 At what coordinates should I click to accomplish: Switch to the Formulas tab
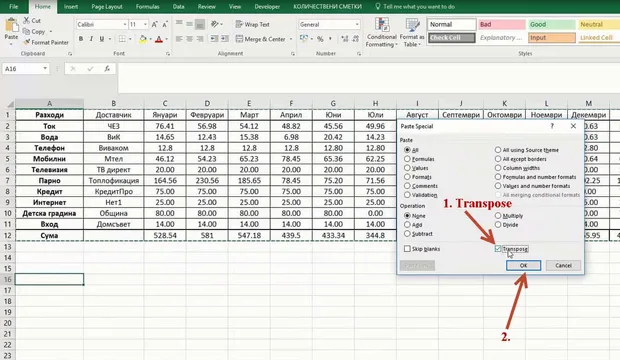point(147,7)
